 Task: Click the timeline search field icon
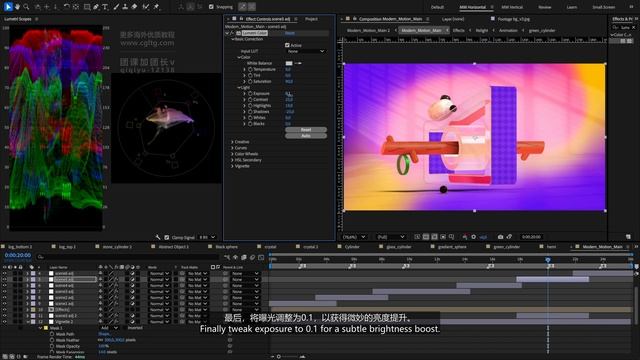(40, 257)
